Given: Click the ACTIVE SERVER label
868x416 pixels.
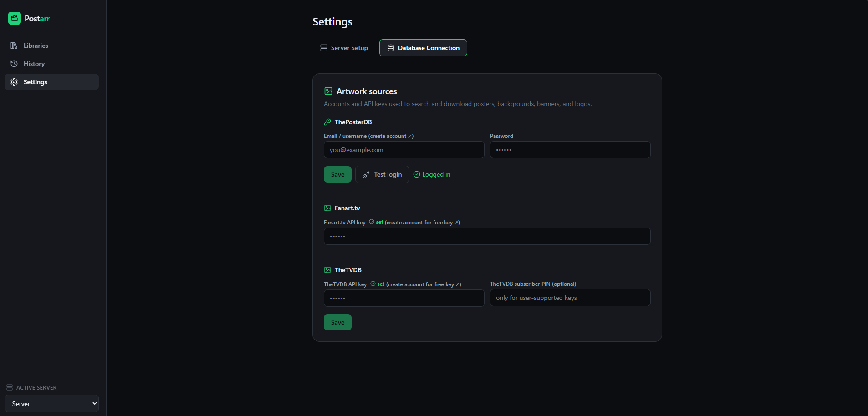Looking at the screenshot, I should [x=36, y=387].
